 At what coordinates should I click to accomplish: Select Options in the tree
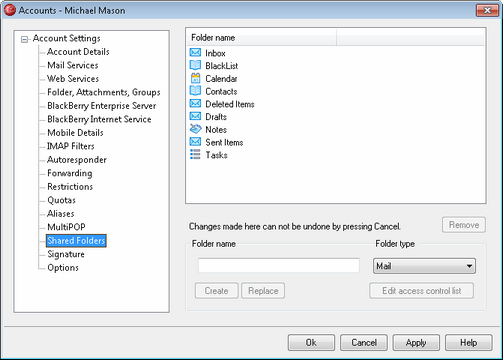click(63, 267)
